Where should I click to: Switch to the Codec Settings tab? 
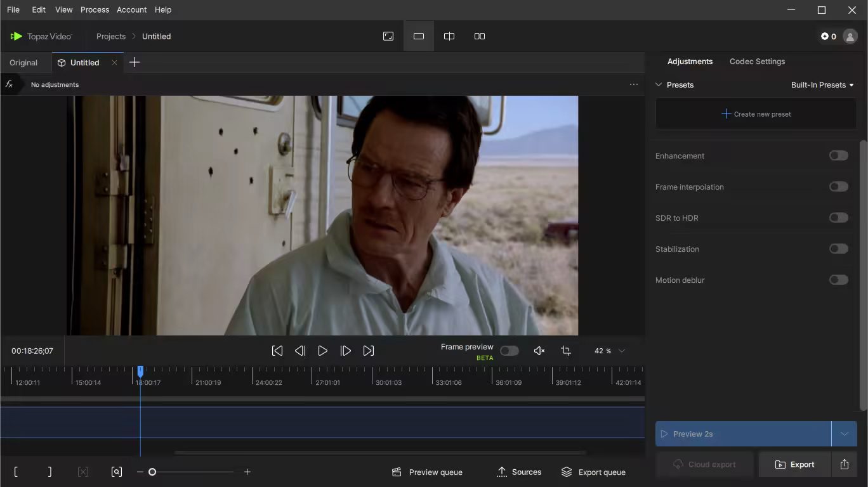(757, 62)
